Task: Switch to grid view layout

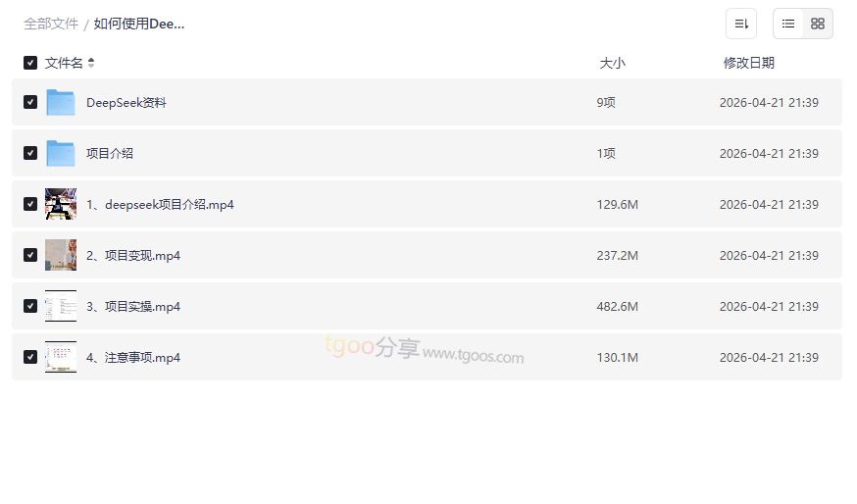Action: click(x=818, y=24)
